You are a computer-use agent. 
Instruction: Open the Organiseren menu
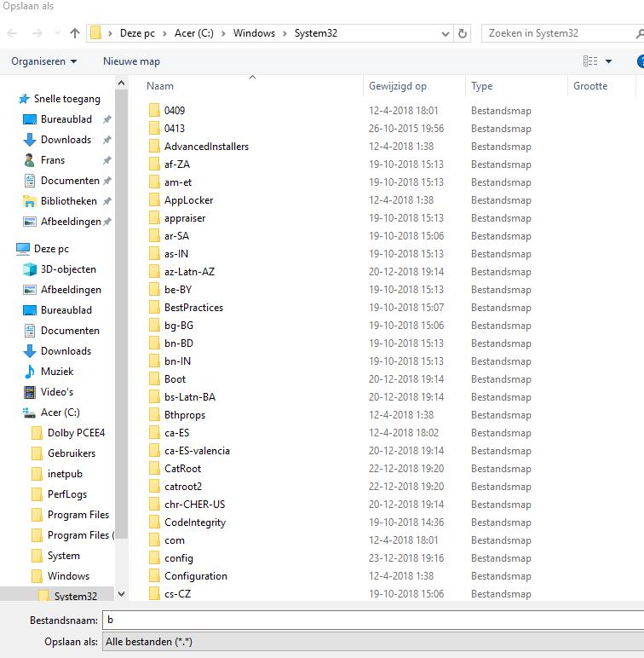[x=44, y=61]
